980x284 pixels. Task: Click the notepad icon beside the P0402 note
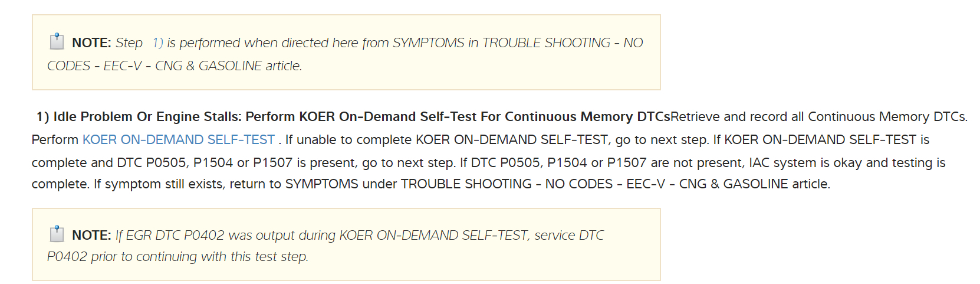(x=57, y=234)
